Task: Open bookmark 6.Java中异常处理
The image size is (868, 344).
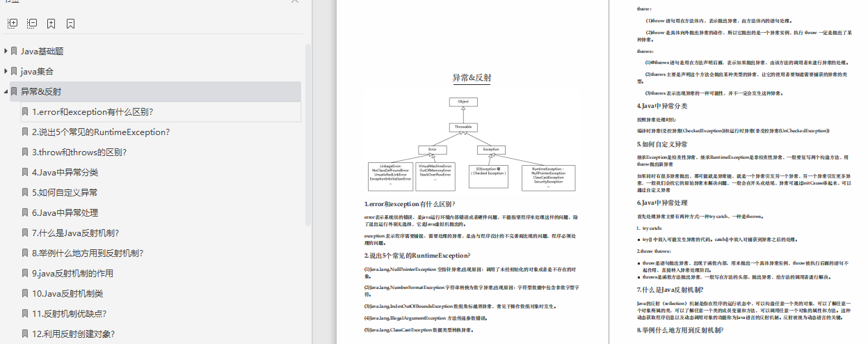Action: 65,212
